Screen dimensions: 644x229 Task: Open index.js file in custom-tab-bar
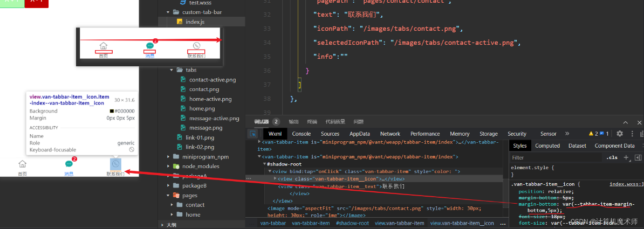click(x=195, y=22)
